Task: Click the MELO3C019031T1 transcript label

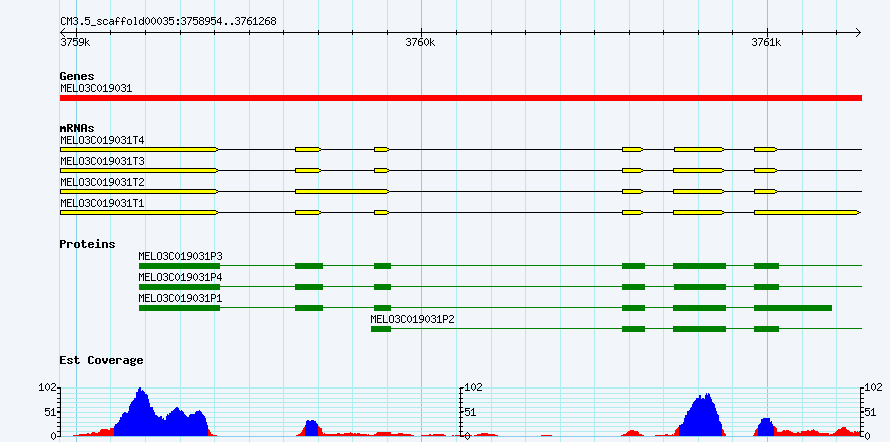Action: click(102, 203)
